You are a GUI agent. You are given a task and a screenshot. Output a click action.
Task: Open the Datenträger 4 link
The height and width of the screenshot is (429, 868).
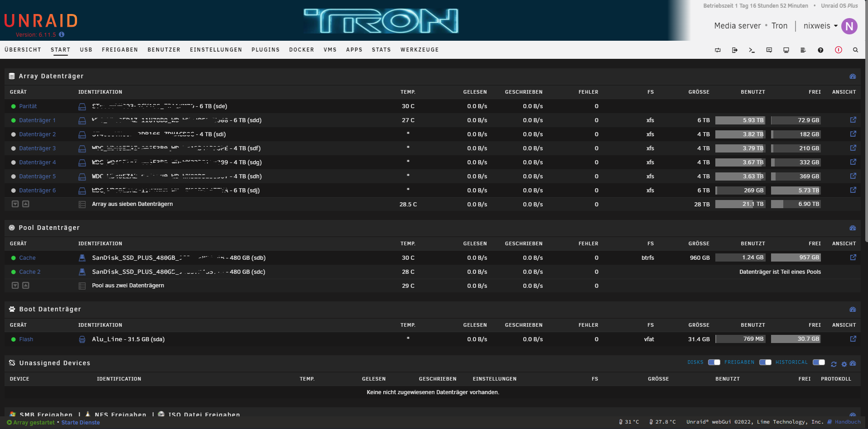point(38,162)
